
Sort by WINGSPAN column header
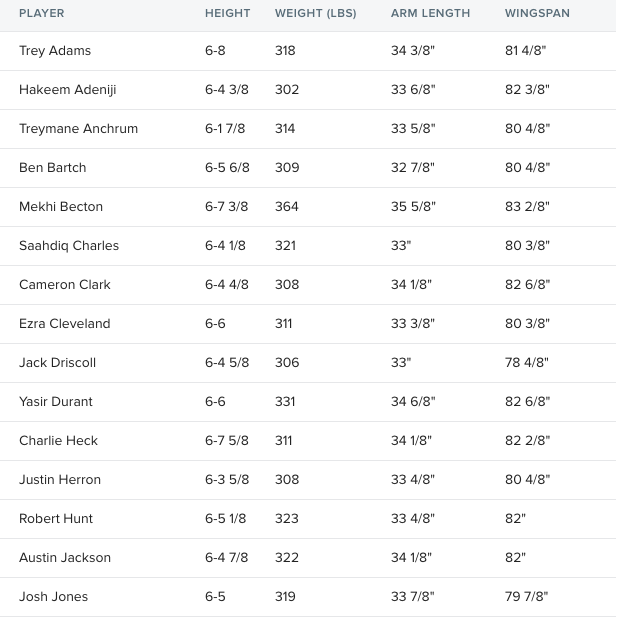click(537, 13)
